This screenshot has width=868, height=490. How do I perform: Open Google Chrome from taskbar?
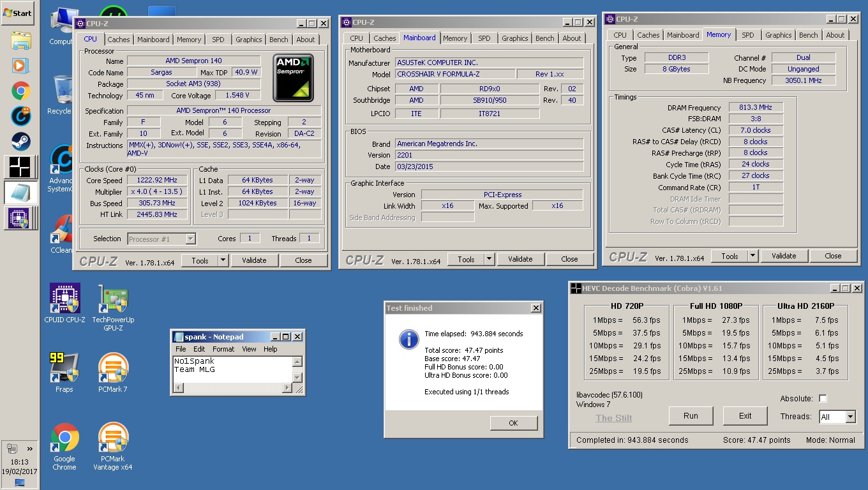pos(20,91)
